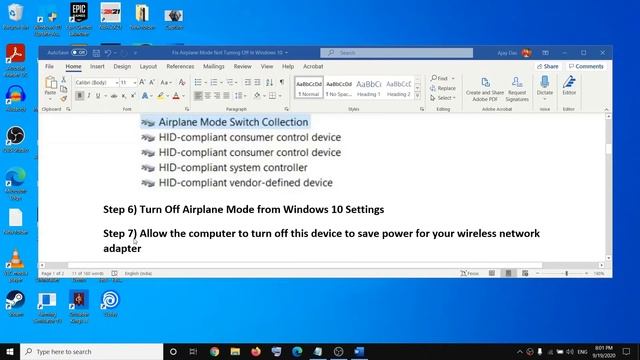
Task: Toggle the AutoSave switch
Action: pos(79,53)
